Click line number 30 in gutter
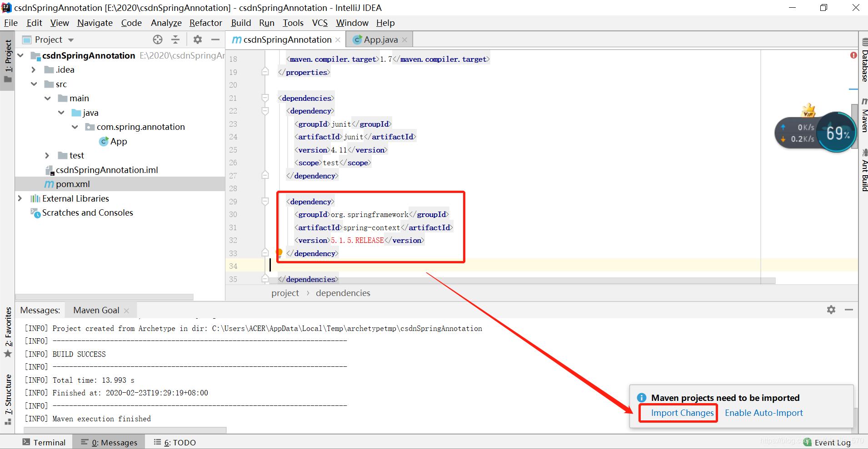The width and height of the screenshot is (868, 449). [233, 214]
